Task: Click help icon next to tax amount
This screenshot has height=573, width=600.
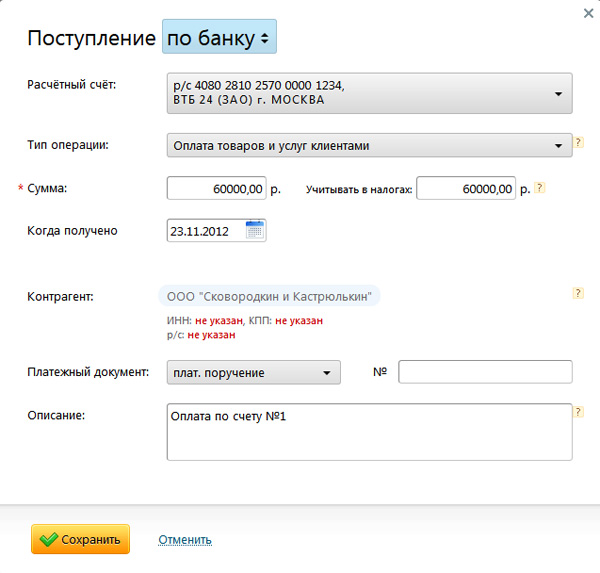Action: 540,187
